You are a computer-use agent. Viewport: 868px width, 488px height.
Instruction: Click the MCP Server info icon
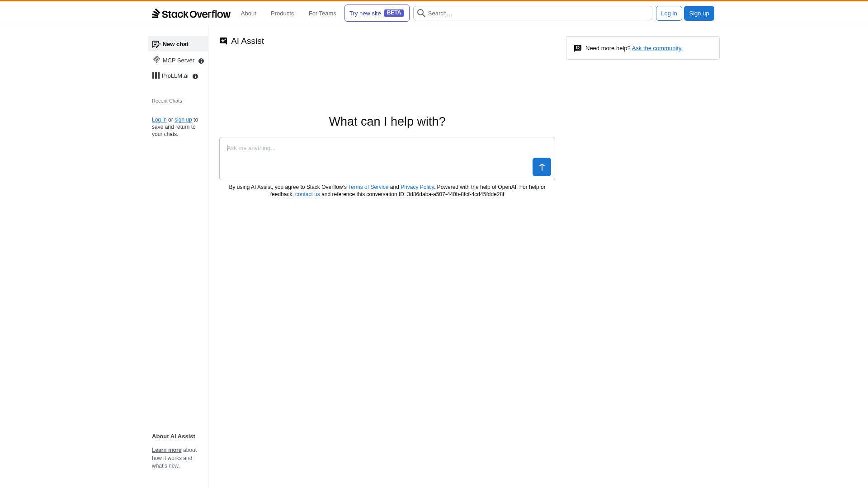pos(201,61)
